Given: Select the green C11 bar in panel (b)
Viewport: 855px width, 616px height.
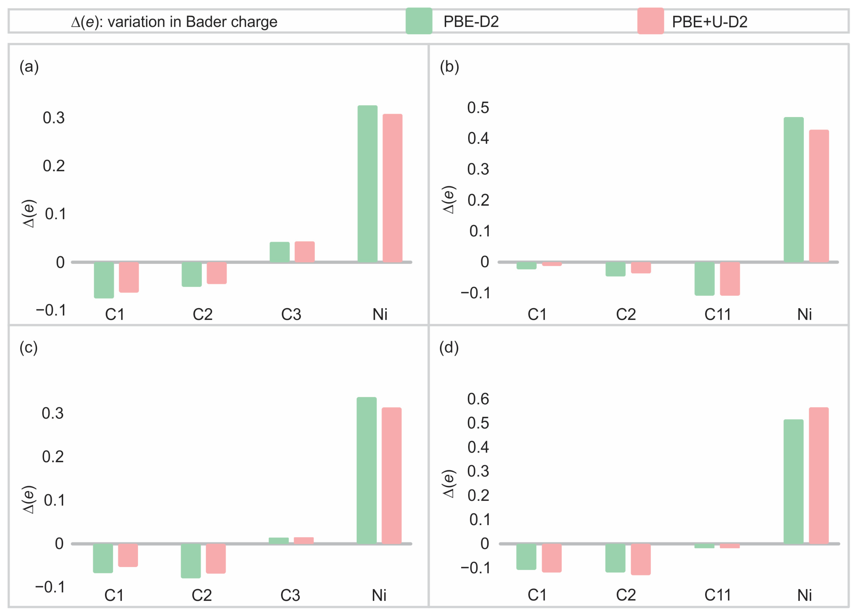Looking at the screenshot, I should click(704, 278).
